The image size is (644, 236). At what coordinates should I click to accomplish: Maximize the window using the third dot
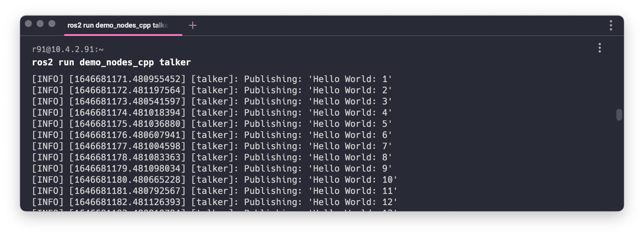(52, 24)
